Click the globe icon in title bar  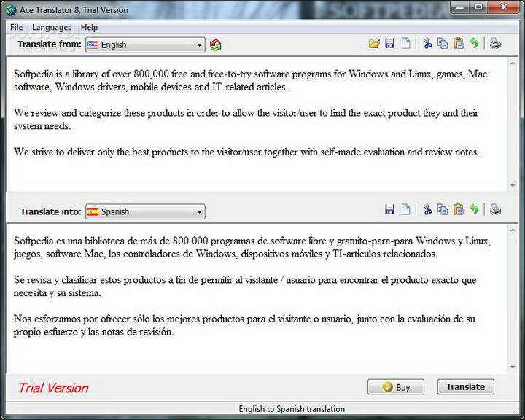(x=11, y=10)
